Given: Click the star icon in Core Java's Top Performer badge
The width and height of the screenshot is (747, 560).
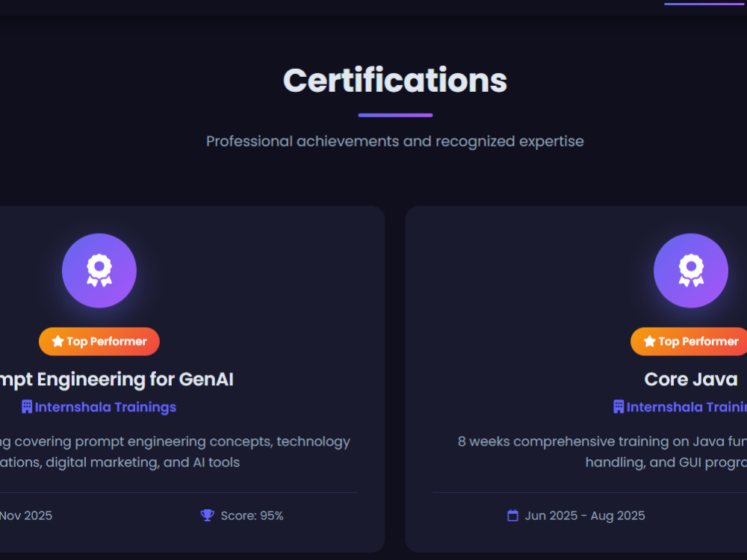Looking at the screenshot, I should click(649, 341).
